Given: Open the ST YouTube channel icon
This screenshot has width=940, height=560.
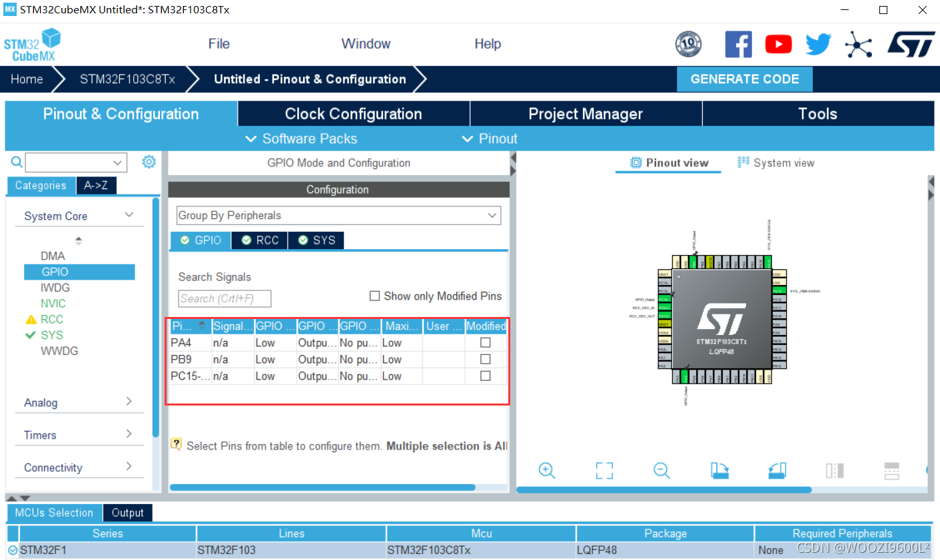Looking at the screenshot, I should tap(778, 45).
